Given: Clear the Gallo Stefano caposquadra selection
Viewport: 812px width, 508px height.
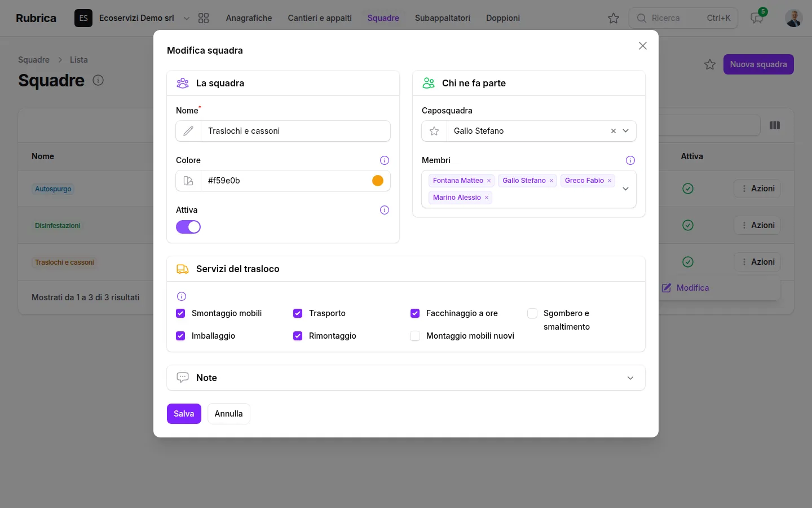Looking at the screenshot, I should [614, 131].
